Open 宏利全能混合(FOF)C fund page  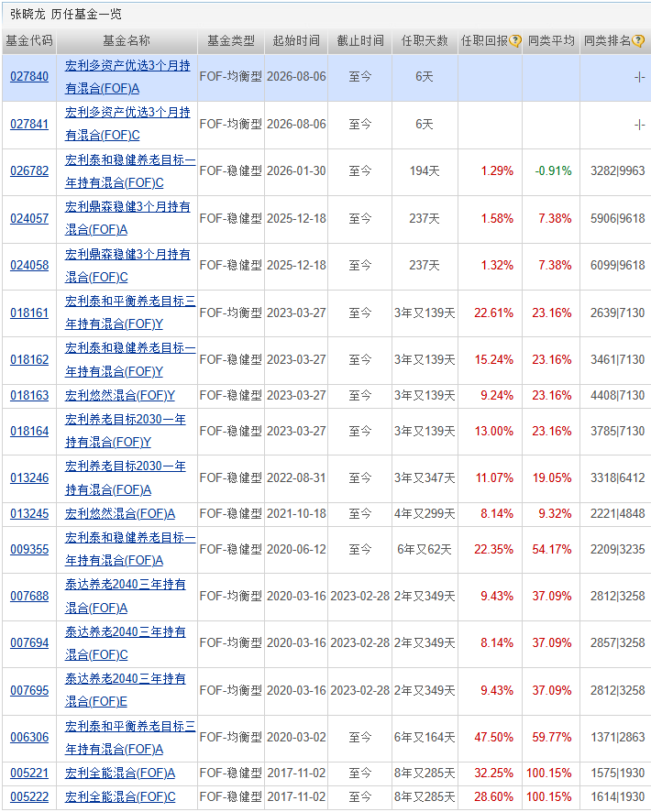pyautogui.click(x=120, y=796)
